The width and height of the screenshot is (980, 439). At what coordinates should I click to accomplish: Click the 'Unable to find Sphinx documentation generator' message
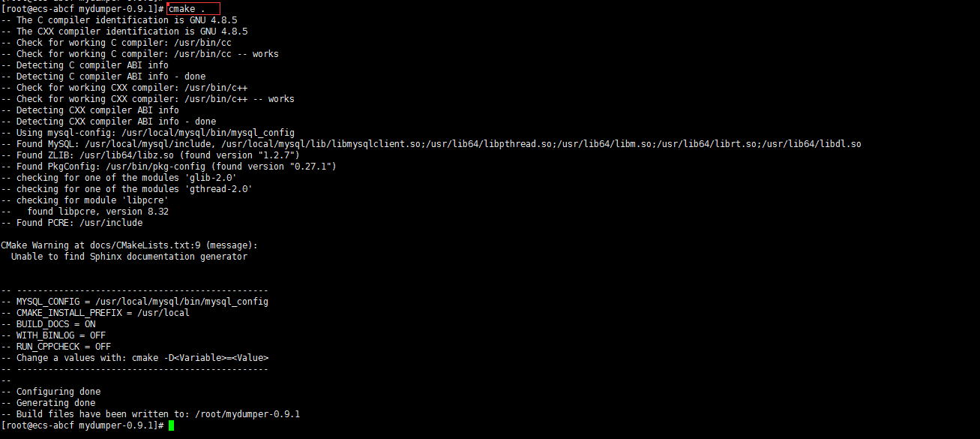[129, 257]
